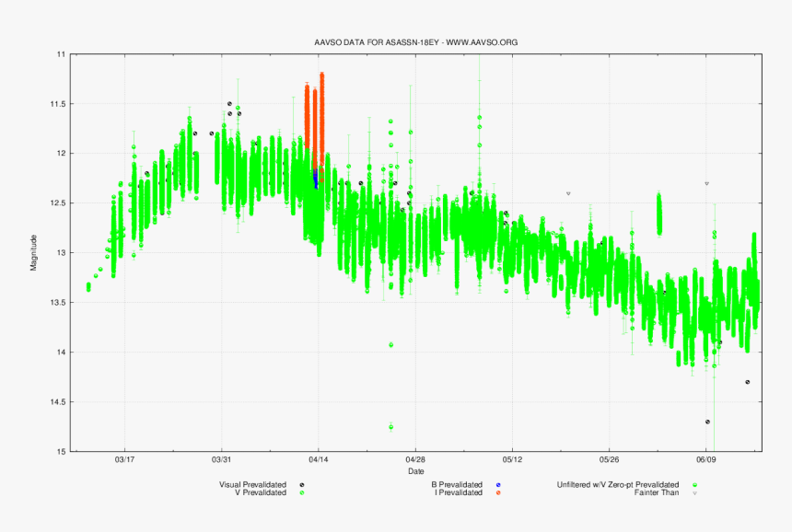
Task: Click the magnitude 11 axis label
Action: click(x=61, y=54)
